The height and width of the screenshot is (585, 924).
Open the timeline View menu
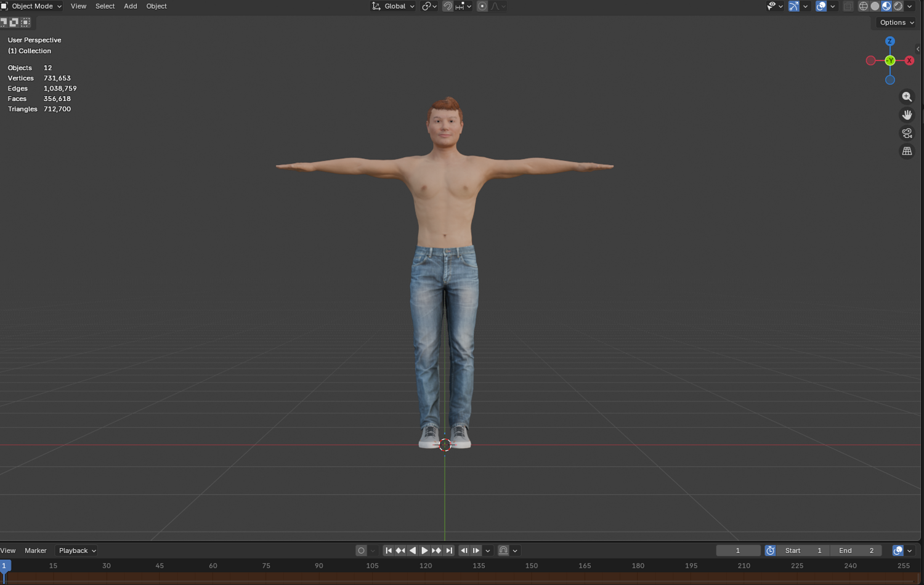[8, 551]
